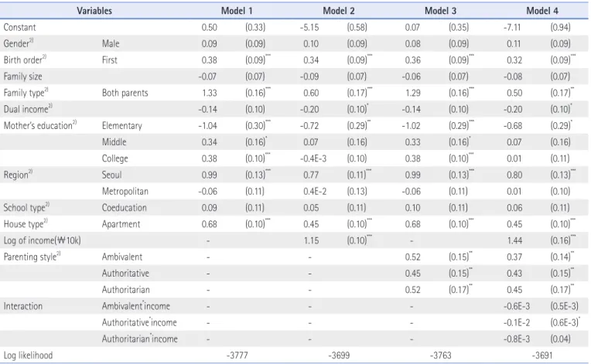Click the log income coefficient 1.15

coord(311,240)
